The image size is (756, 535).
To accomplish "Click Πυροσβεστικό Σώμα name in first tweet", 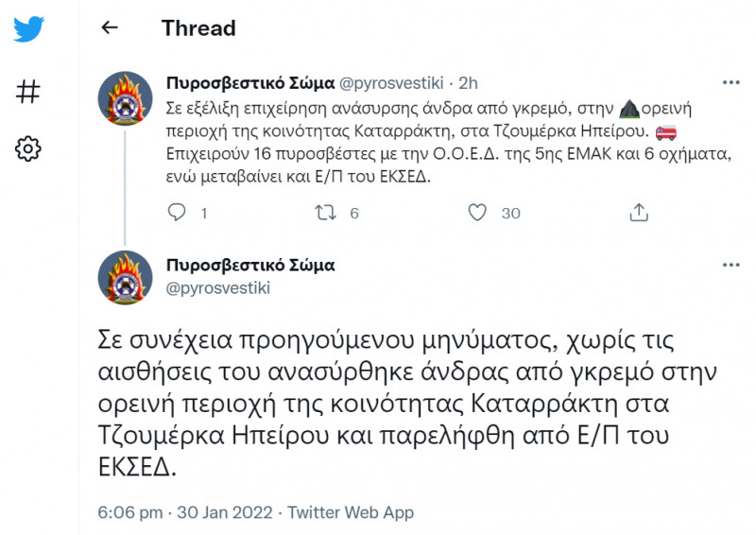I will point(249,81).
